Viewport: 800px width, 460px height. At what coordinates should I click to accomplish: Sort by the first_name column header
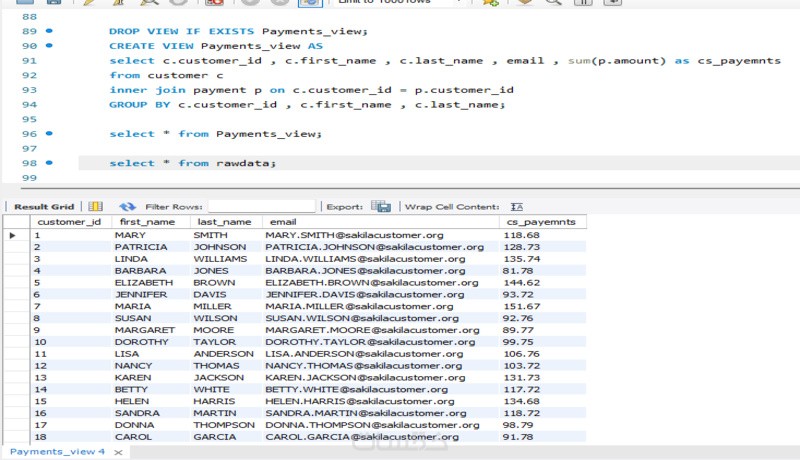[x=151, y=222]
